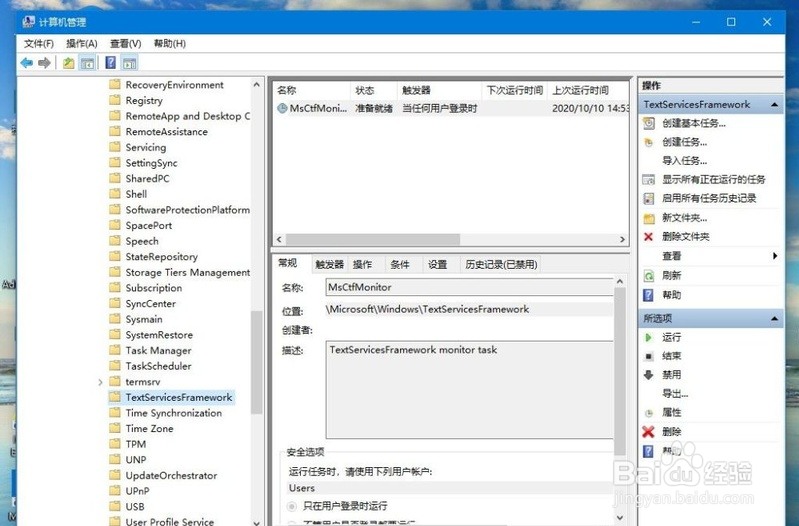Screen dimensions: 799x526
Task: Click the 上次运行时间 column header
Action: point(588,90)
